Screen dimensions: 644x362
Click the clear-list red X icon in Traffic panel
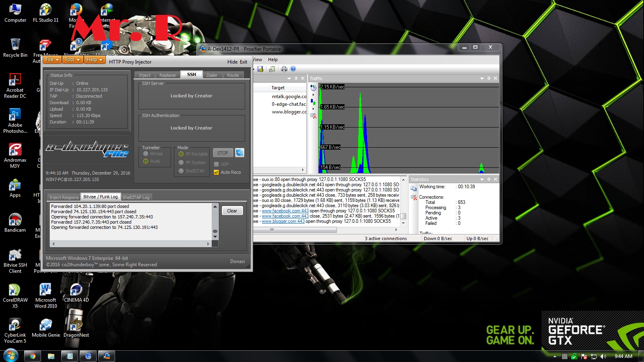point(313,116)
